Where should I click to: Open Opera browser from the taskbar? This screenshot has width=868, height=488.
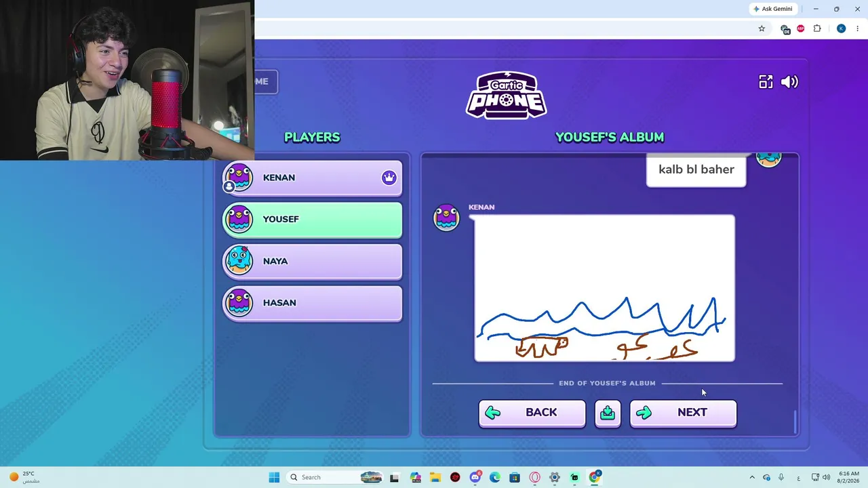[535, 477]
